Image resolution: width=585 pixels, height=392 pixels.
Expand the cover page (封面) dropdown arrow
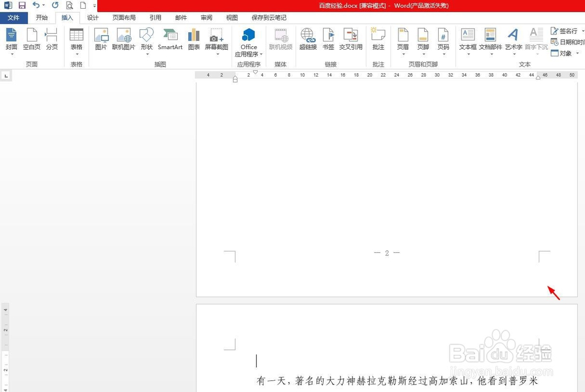[x=12, y=54]
